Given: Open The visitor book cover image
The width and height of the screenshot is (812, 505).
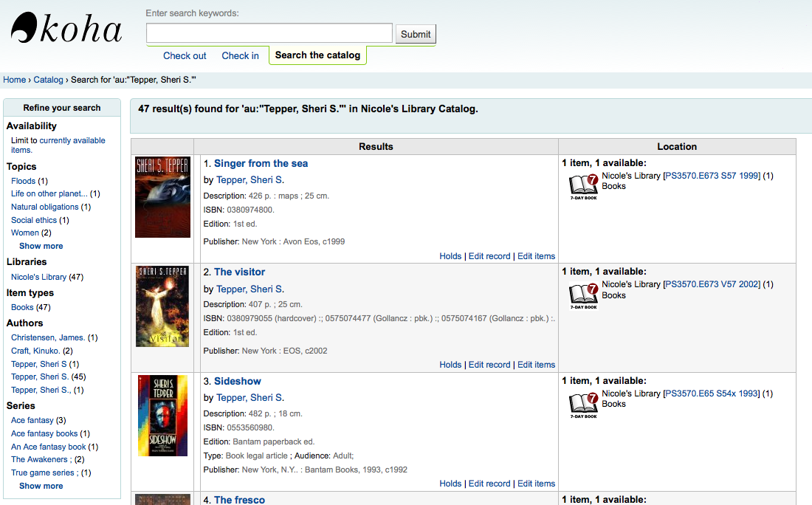Looking at the screenshot, I should pos(162,306).
